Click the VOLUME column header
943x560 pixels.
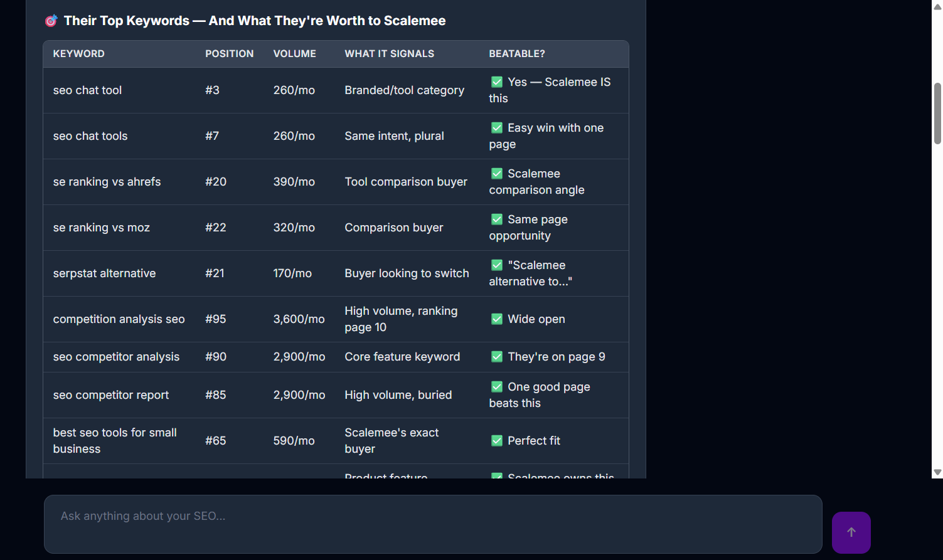[x=295, y=54]
